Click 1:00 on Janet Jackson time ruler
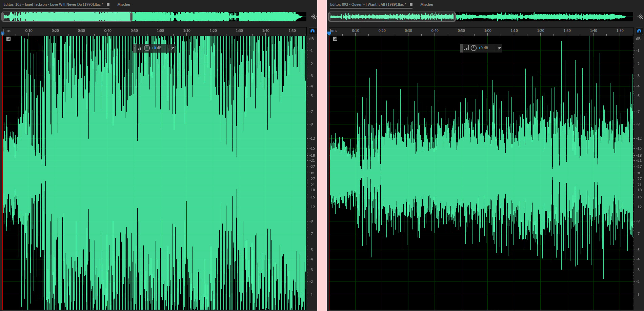This screenshot has height=311, width=644. coord(160,31)
